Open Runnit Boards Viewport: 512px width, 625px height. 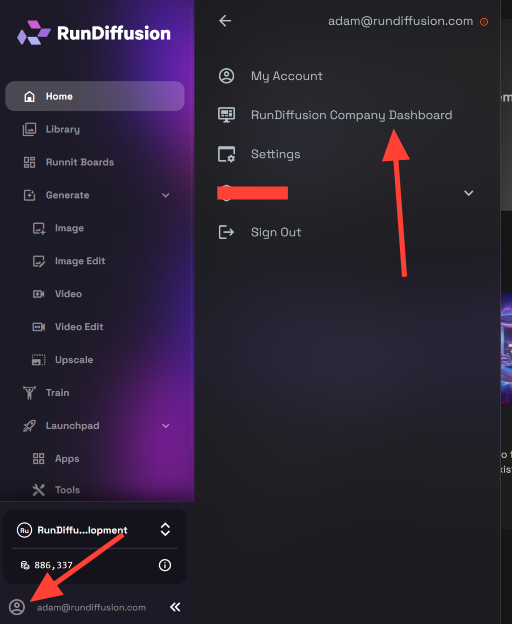pyautogui.click(x=80, y=162)
